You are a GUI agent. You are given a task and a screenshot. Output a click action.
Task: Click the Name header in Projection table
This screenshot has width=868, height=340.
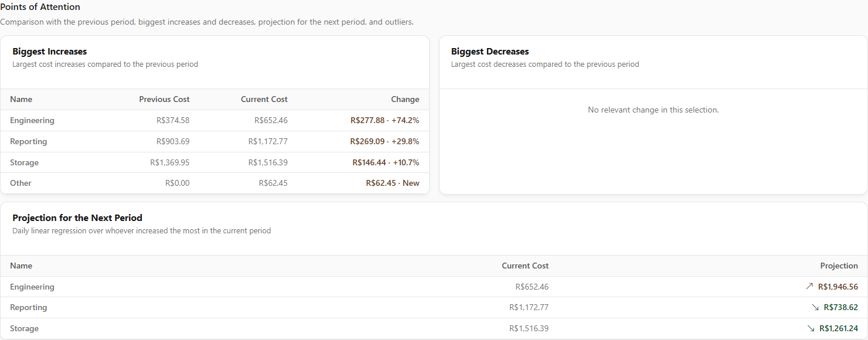[x=21, y=266]
